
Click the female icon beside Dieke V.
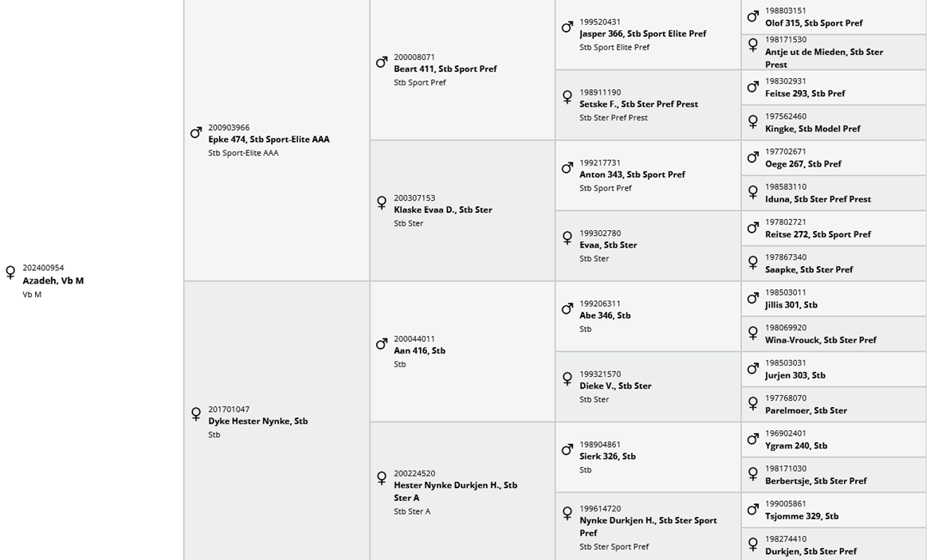pyautogui.click(x=567, y=379)
